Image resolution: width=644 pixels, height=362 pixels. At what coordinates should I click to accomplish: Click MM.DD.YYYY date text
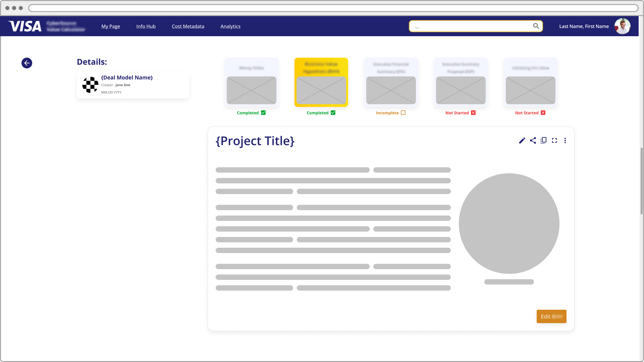[111, 92]
